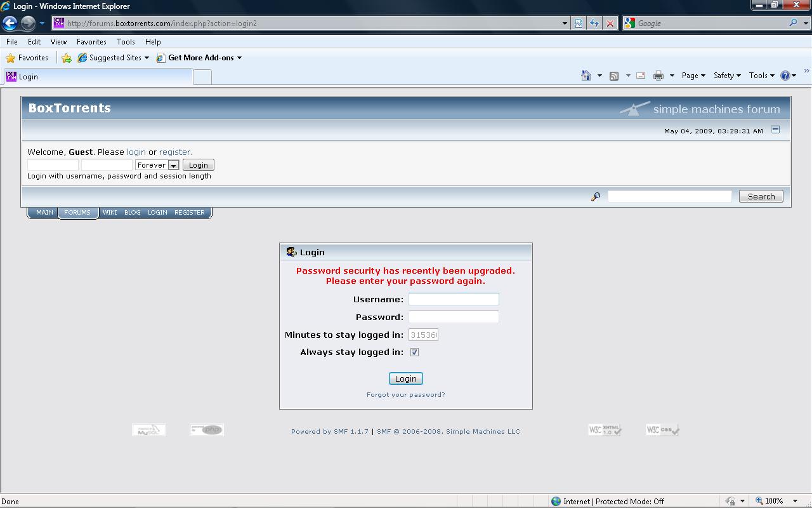Open the Tools menu in the menu bar

click(x=126, y=41)
